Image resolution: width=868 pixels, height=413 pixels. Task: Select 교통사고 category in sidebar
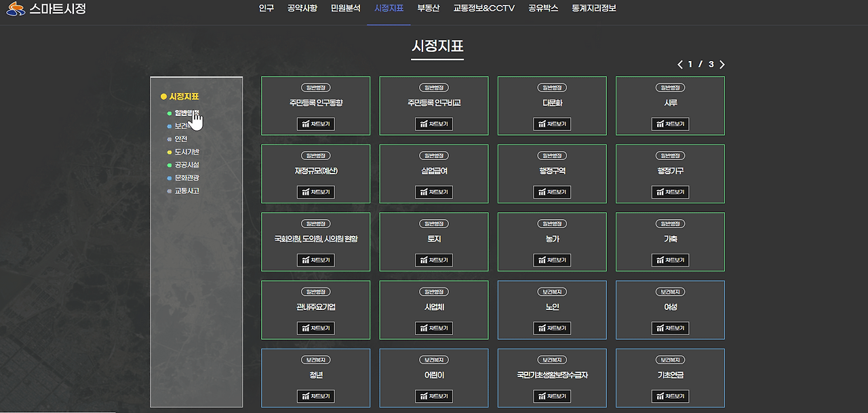[186, 191]
